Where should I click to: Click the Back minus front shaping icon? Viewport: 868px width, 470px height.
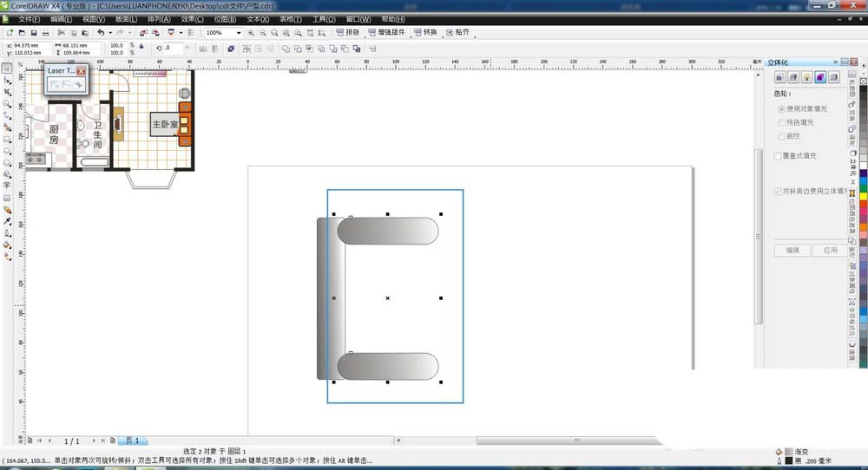tap(345, 49)
